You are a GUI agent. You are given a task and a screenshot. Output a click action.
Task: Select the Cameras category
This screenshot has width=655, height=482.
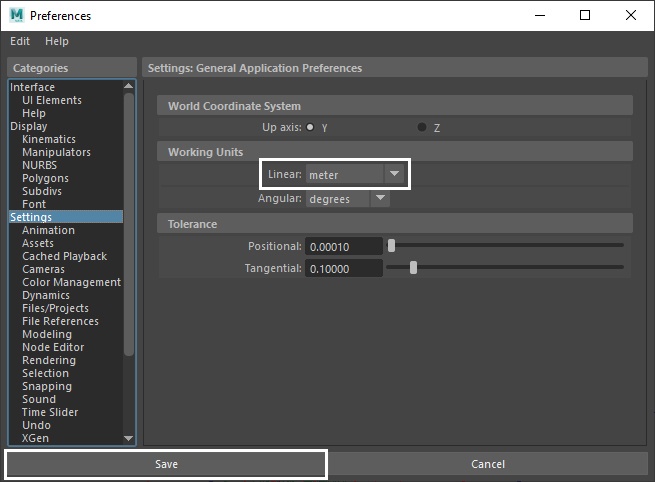click(43, 269)
